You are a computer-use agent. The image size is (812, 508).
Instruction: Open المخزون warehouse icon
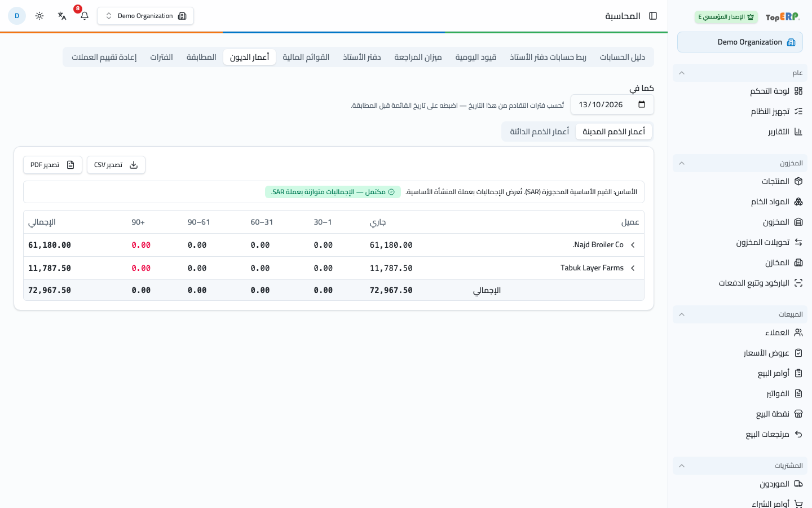coord(798,222)
